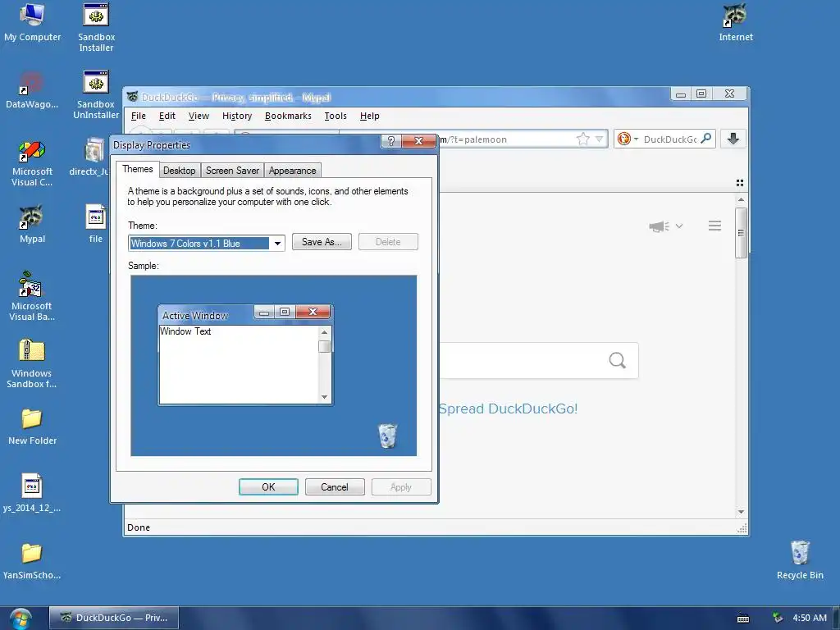Screen dimensions: 840x630
Task: Open Sandbox UnInstaller desktop icon
Action: click(96, 94)
